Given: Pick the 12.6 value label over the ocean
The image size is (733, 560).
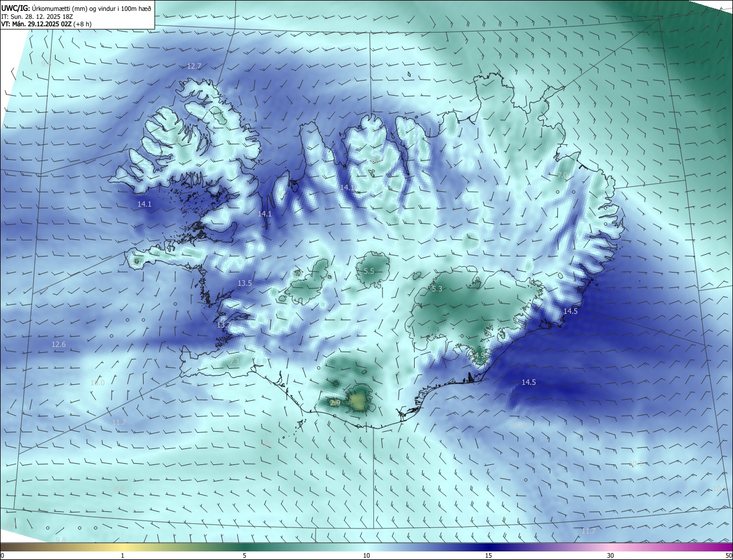Looking at the screenshot, I should (58, 345).
